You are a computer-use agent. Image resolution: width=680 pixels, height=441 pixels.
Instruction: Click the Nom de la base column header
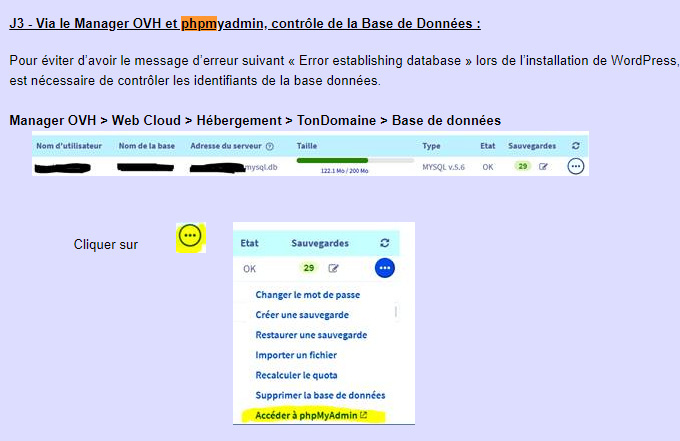click(147, 146)
